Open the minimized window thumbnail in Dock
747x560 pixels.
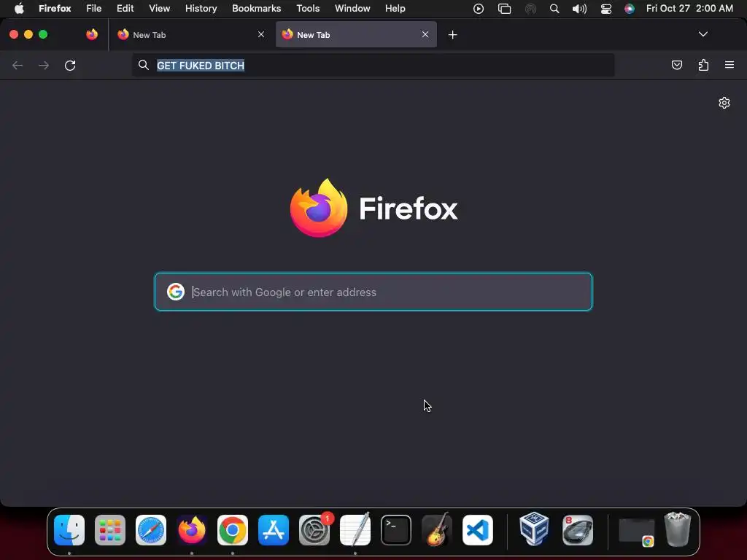click(x=636, y=532)
